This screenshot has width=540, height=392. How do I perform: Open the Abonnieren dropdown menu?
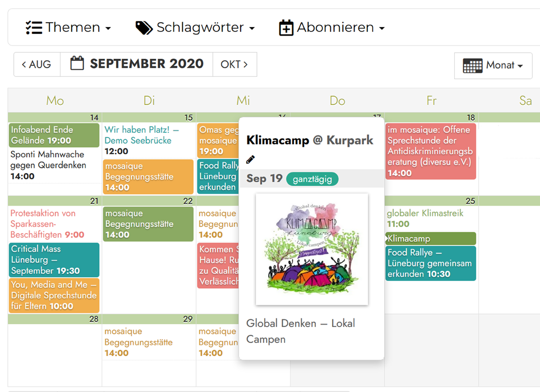[332, 28]
